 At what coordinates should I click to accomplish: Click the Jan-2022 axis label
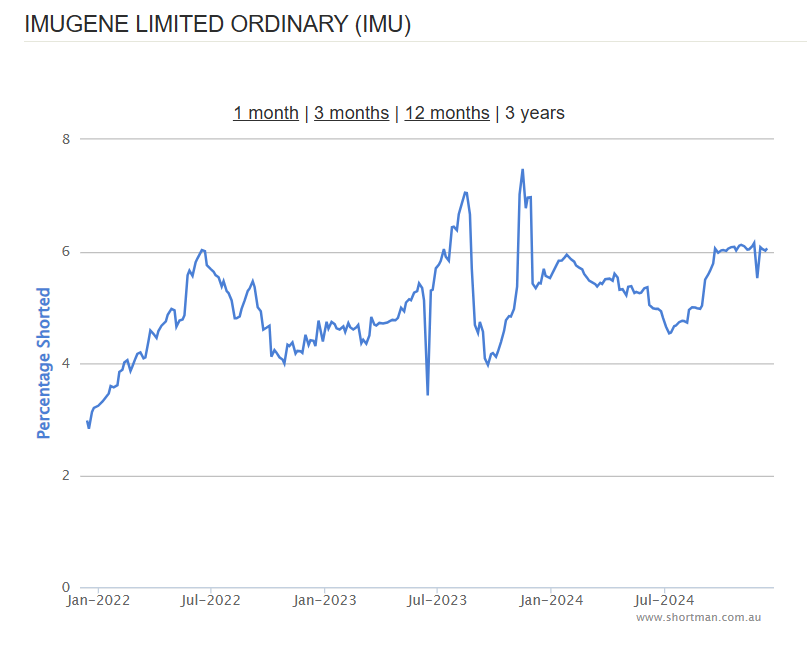tap(98, 600)
